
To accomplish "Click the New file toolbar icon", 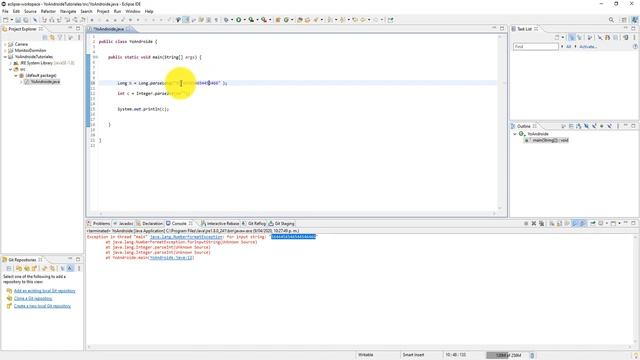I will pos(6,20).
